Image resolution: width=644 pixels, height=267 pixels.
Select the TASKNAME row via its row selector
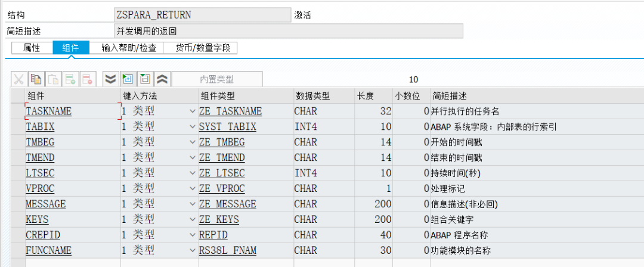click(x=18, y=111)
